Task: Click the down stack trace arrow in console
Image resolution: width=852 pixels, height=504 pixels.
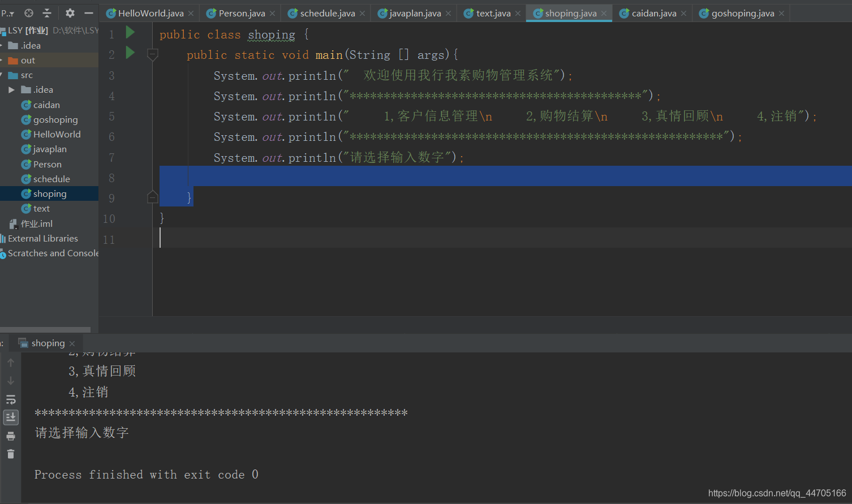Action: point(11,381)
